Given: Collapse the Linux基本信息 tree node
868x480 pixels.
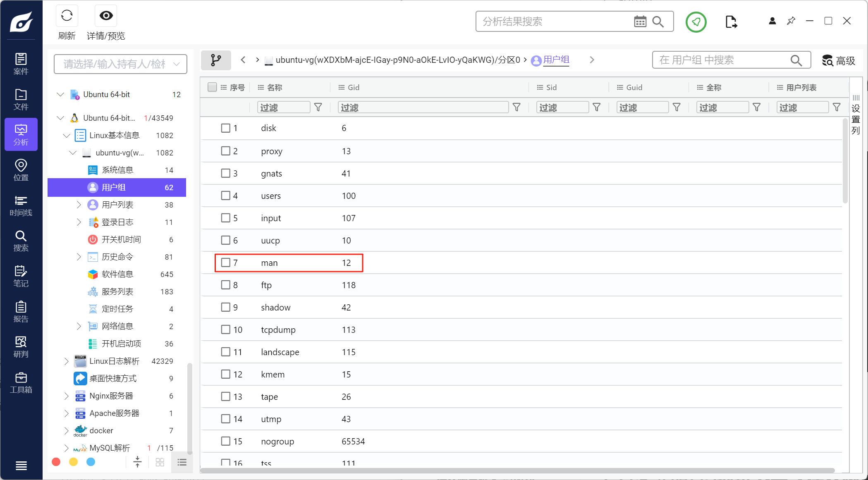Looking at the screenshot, I should pyautogui.click(x=67, y=136).
